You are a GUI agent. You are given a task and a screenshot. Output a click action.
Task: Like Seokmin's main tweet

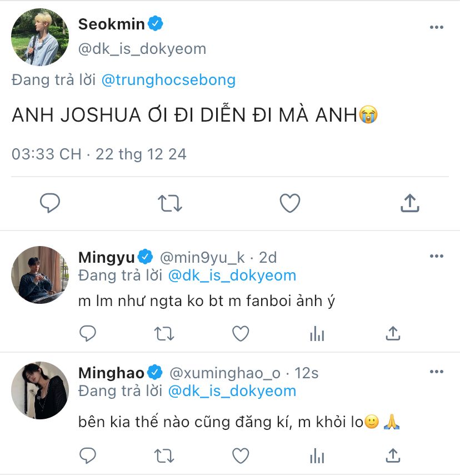(x=289, y=203)
